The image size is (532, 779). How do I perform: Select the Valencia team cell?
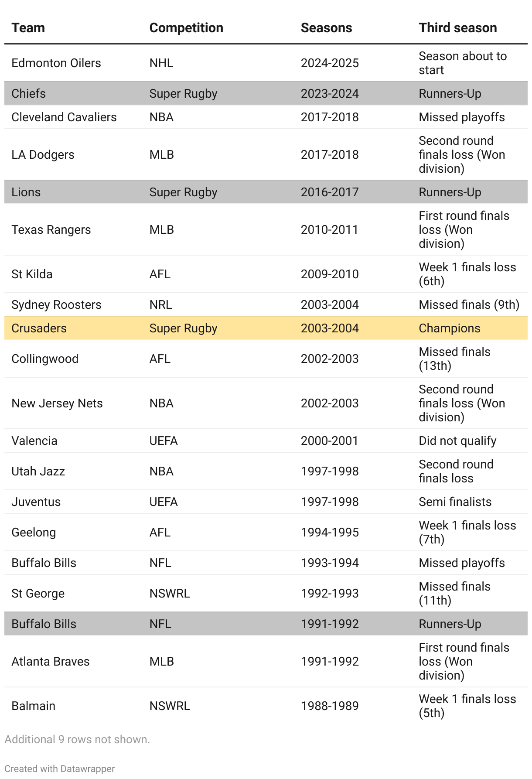(x=34, y=441)
